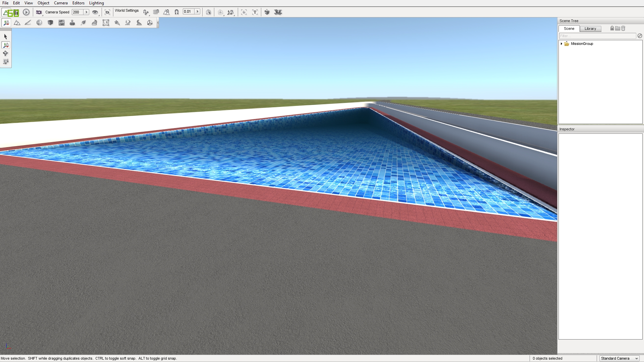Open the Shape Editor wireframe cube icon
644x362 pixels.
[150, 23]
